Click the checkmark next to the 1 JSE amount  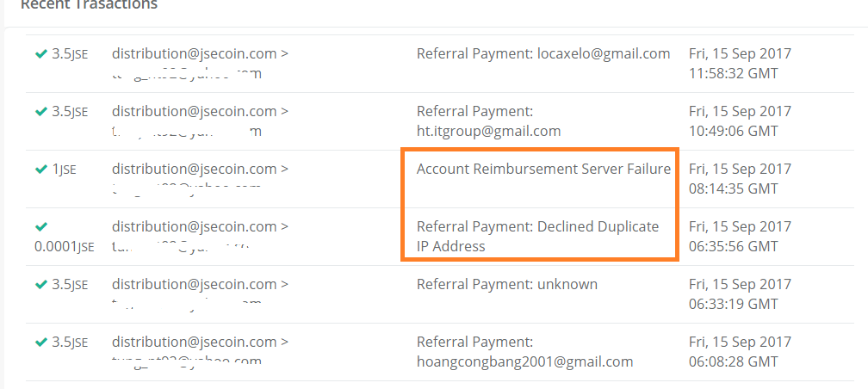tap(41, 170)
